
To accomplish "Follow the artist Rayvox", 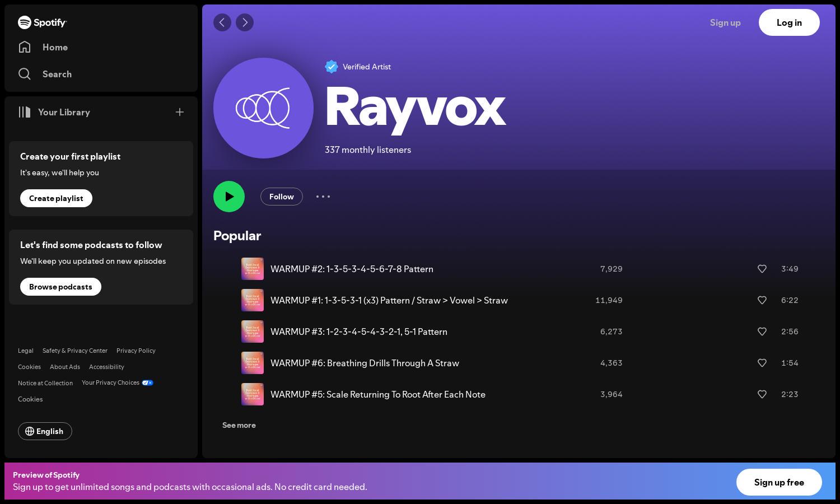I will click(282, 197).
